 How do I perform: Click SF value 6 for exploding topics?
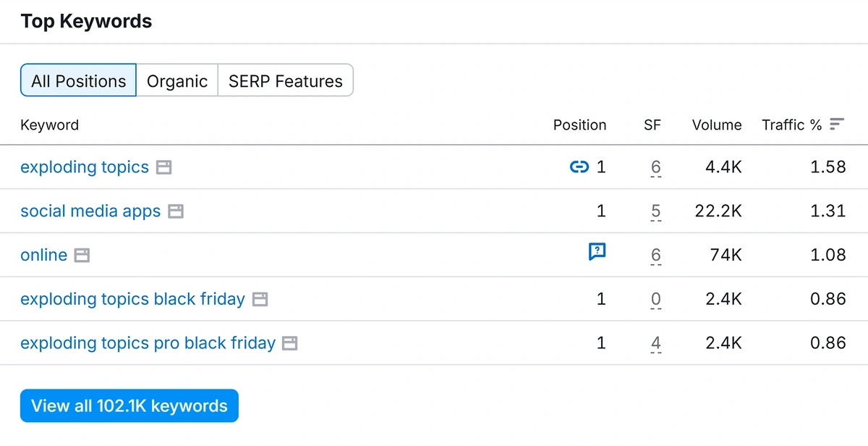(x=655, y=167)
